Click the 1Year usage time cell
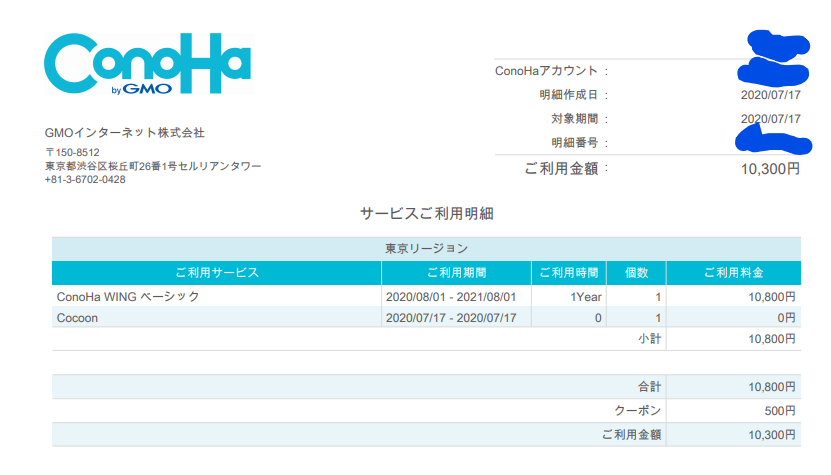 click(x=586, y=297)
